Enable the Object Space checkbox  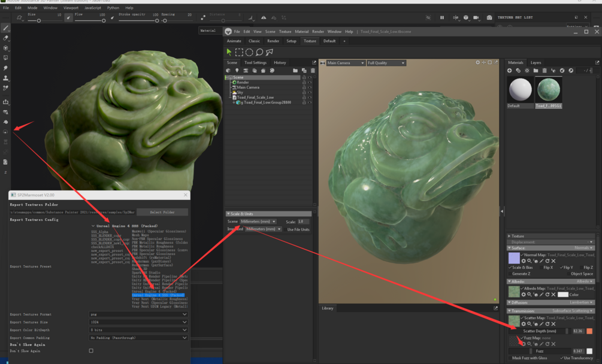click(568, 274)
